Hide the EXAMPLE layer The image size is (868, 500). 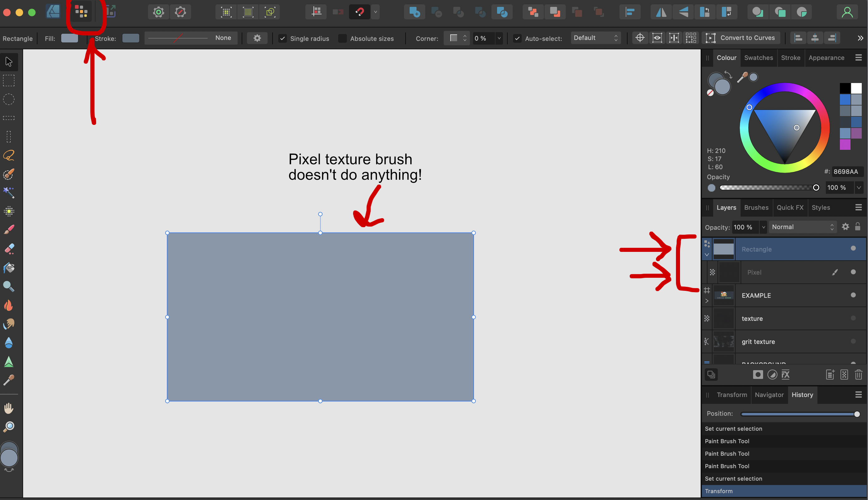point(853,295)
